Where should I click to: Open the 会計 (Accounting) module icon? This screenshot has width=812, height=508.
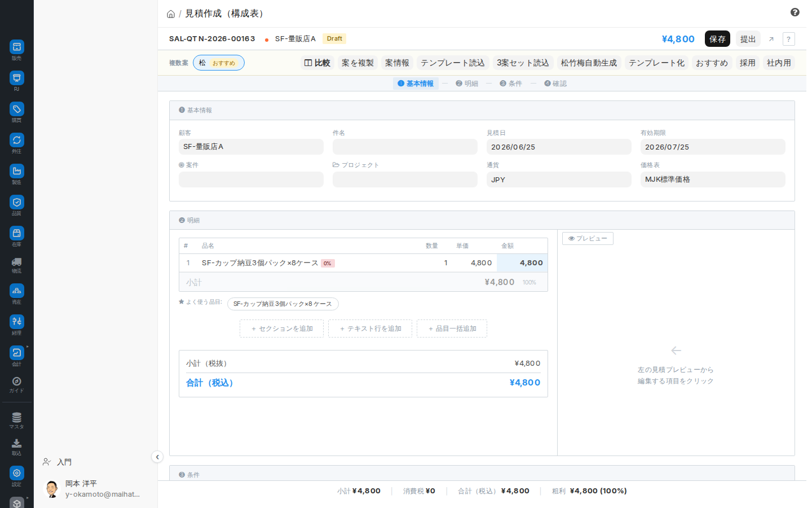[x=17, y=353]
